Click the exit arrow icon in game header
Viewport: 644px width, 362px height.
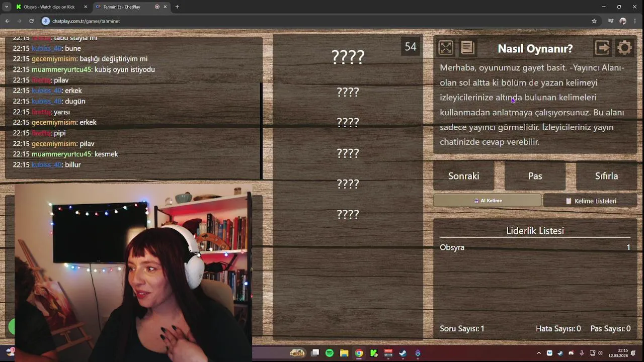602,48
